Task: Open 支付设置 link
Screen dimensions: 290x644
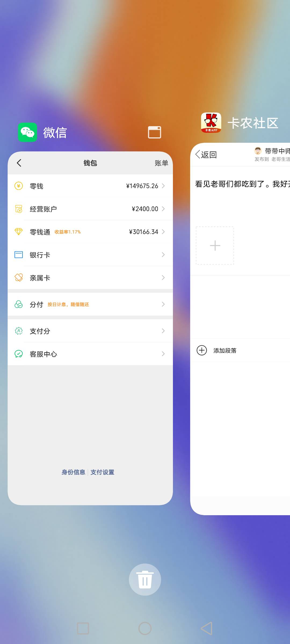Action: tap(102, 472)
